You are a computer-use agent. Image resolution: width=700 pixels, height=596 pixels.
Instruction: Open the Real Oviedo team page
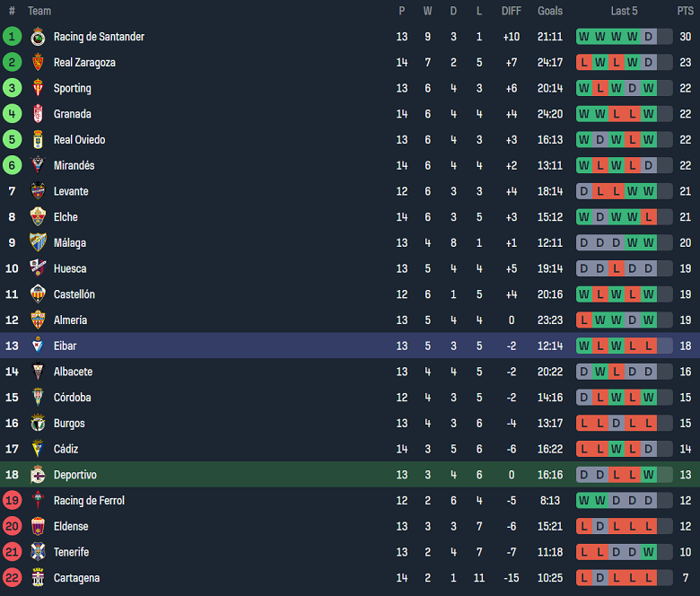tap(79, 140)
